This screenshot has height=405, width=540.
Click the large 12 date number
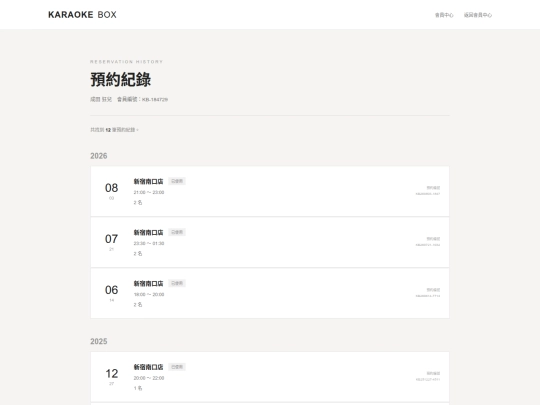tap(112, 374)
